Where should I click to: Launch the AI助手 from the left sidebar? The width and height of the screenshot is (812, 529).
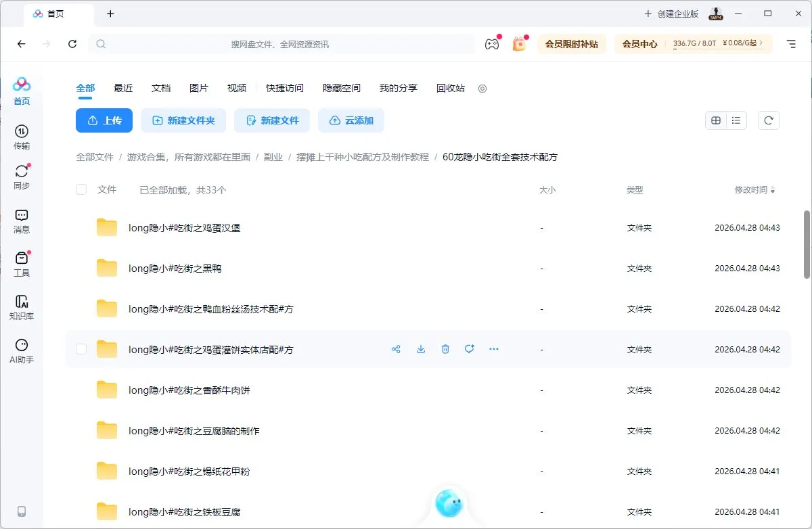pos(21,350)
